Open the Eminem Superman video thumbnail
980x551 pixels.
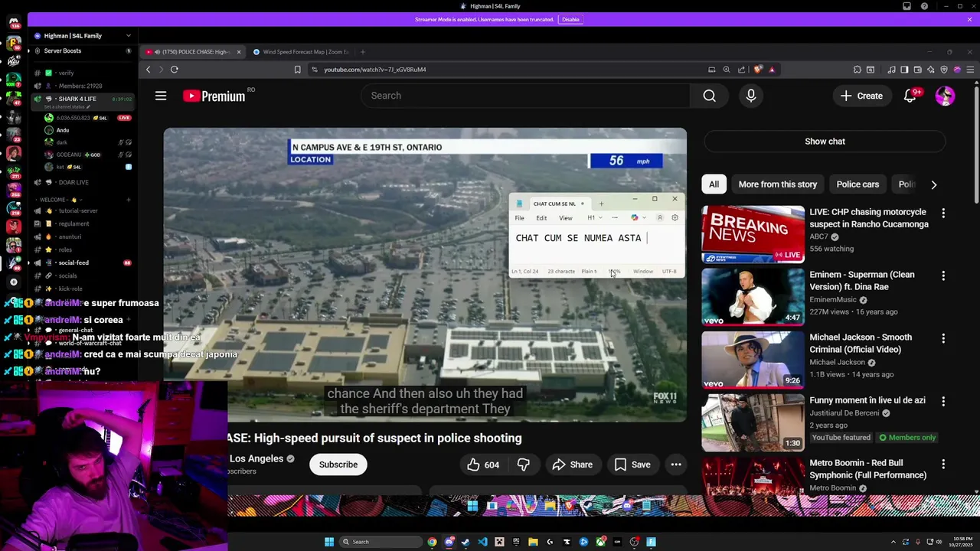point(753,297)
